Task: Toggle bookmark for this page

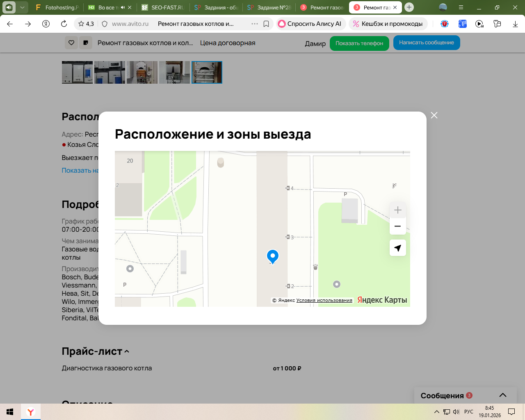Action: (266, 24)
